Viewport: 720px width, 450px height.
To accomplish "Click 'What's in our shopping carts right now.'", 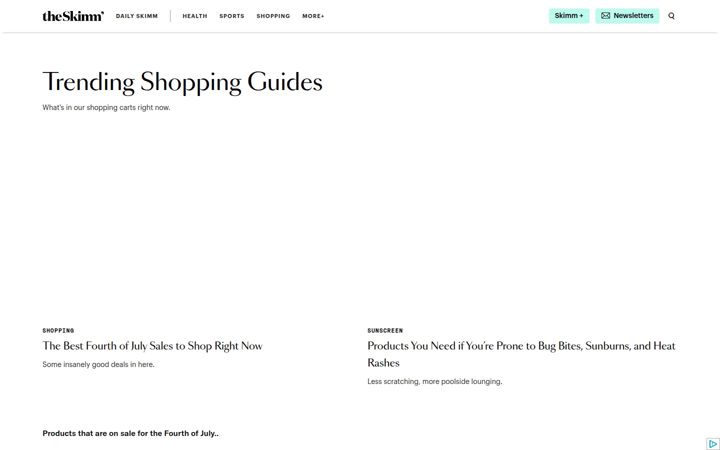I will tap(106, 107).
